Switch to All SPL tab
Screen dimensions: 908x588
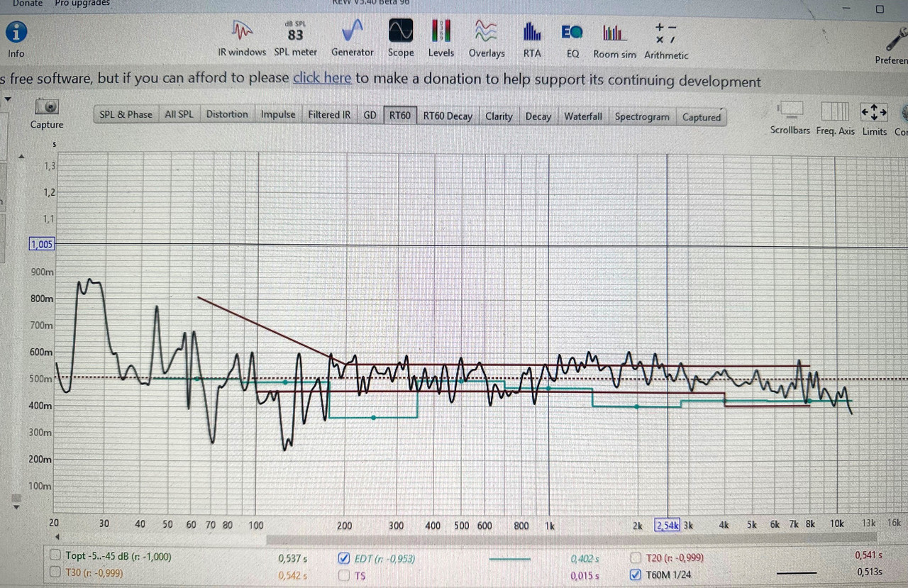179,114
